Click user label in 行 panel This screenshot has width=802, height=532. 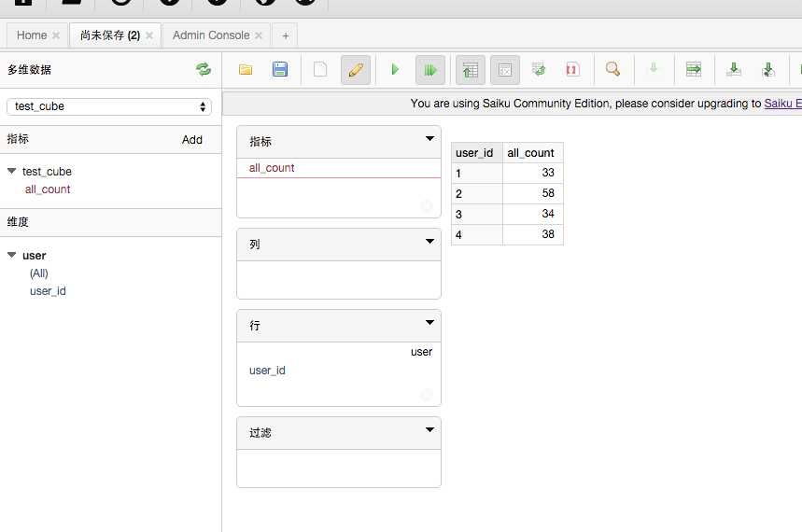[421, 352]
